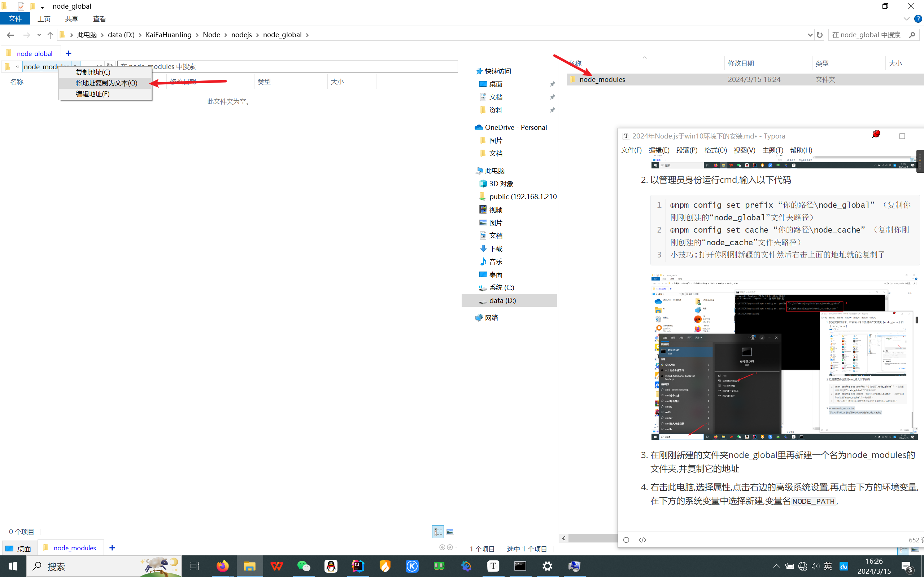Open the Firefox icon in taskbar
The image size is (924, 577).
click(x=223, y=566)
